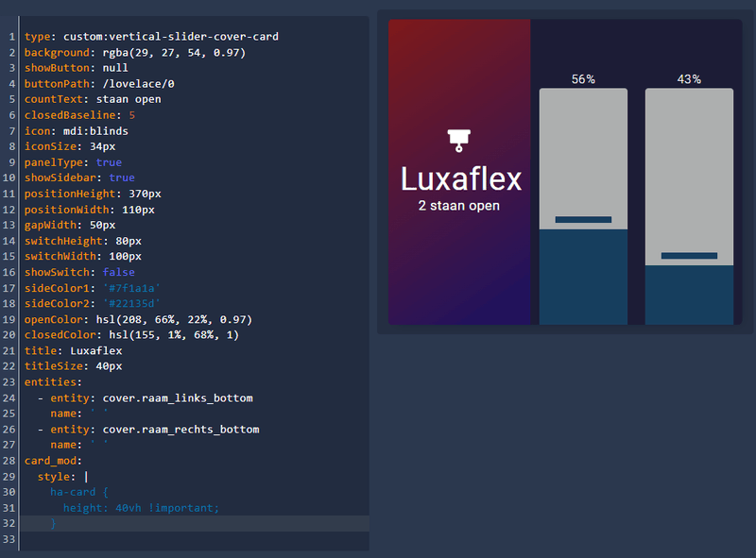The height and width of the screenshot is (558, 756).
Task: Click line number 1 in the gutter
Action: point(12,37)
